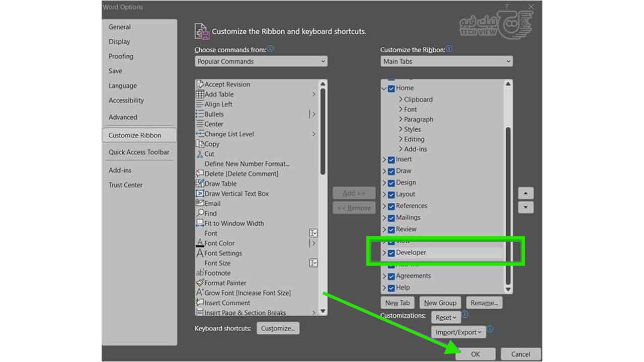Expand the Paragraph group

400,119
